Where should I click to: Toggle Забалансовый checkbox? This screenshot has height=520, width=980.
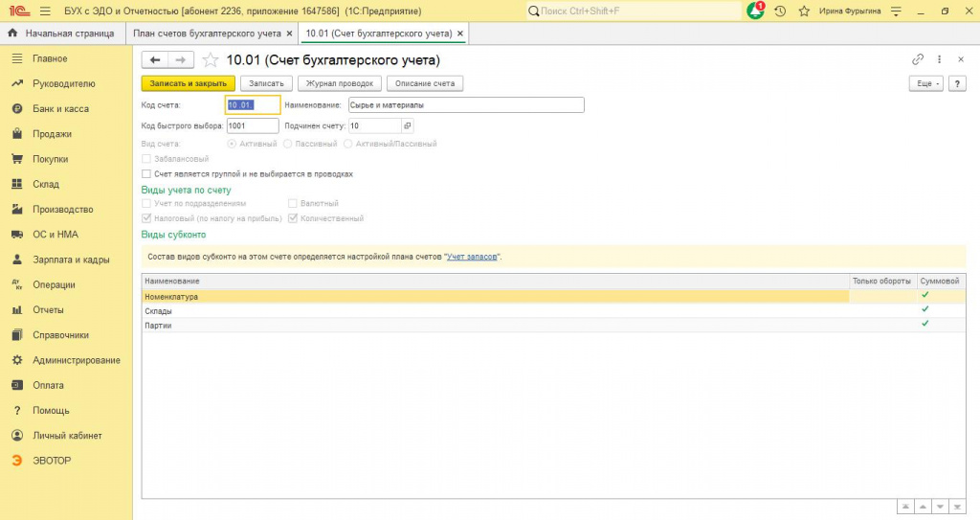click(x=146, y=159)
